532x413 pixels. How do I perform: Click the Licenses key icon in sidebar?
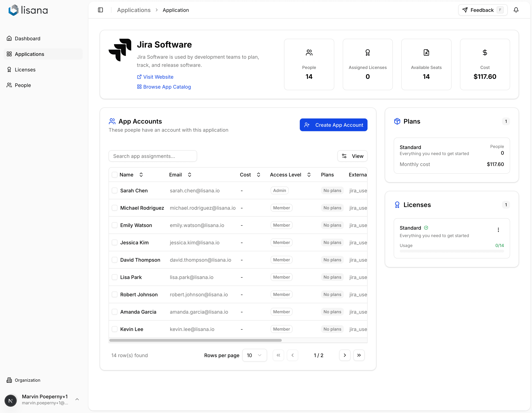coord(9,69)
